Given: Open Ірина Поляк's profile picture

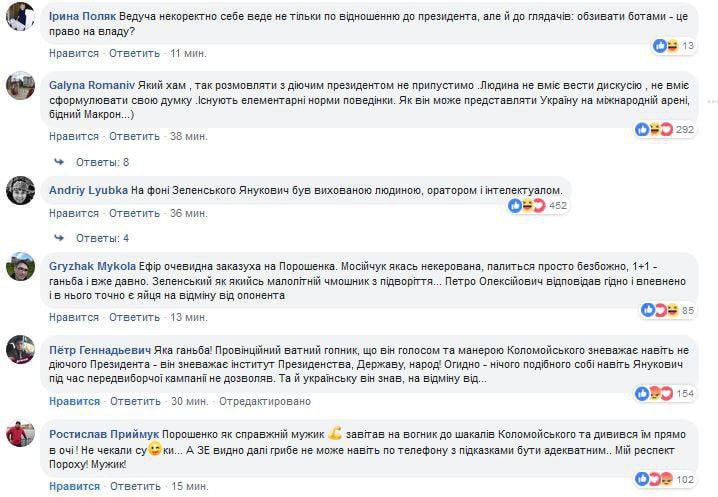Looking at the screenshot, I should (x=20, y=16).
